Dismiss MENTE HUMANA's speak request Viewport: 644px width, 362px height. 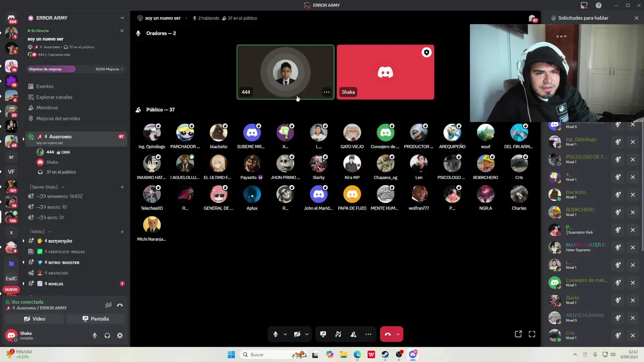point(633,318)
